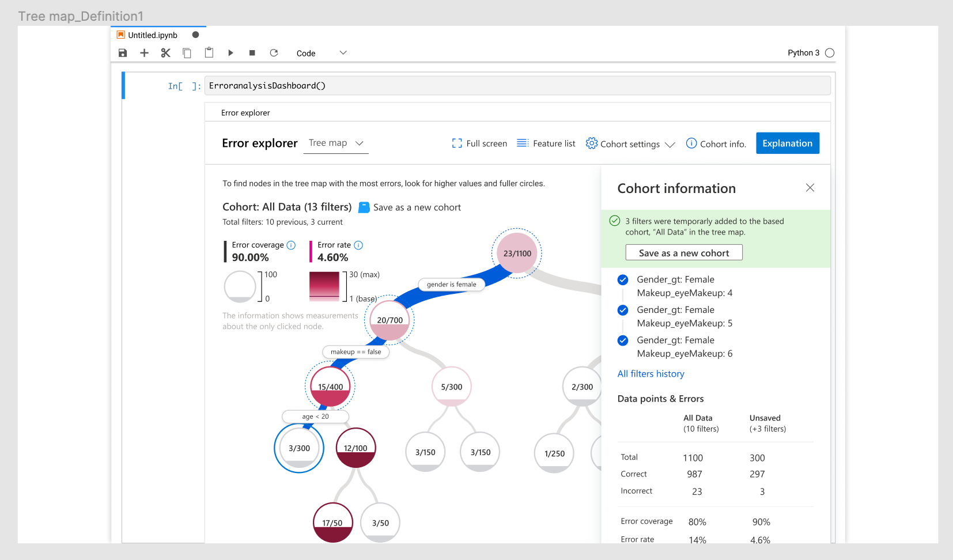Open Cohort info panel
This screenshot has height=560, width=953.
(716, 143)
